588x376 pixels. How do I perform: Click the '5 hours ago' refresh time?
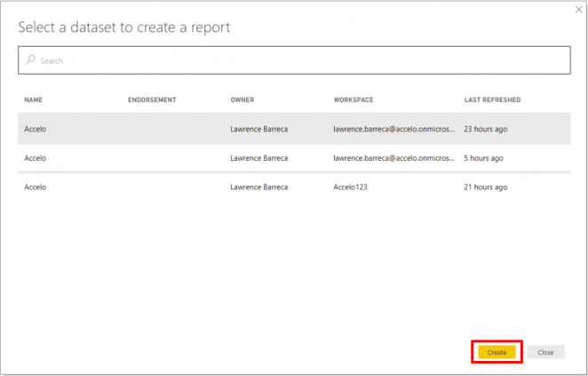point(483,158)
